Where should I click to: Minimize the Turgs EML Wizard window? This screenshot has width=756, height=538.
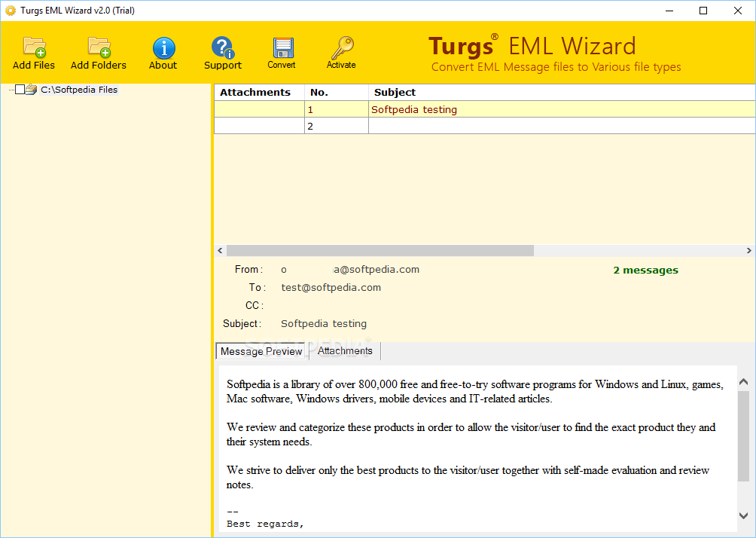coord(669,11)
